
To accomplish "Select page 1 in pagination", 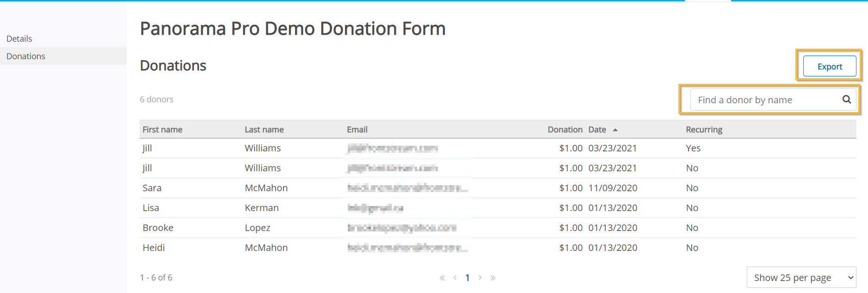I will tap(468, 278).
